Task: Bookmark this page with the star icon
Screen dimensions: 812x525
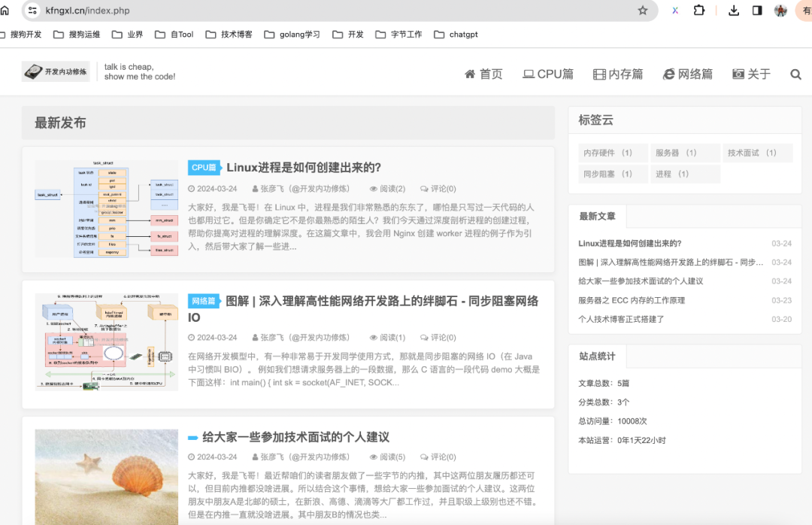Action: click(x=643, y=11)
